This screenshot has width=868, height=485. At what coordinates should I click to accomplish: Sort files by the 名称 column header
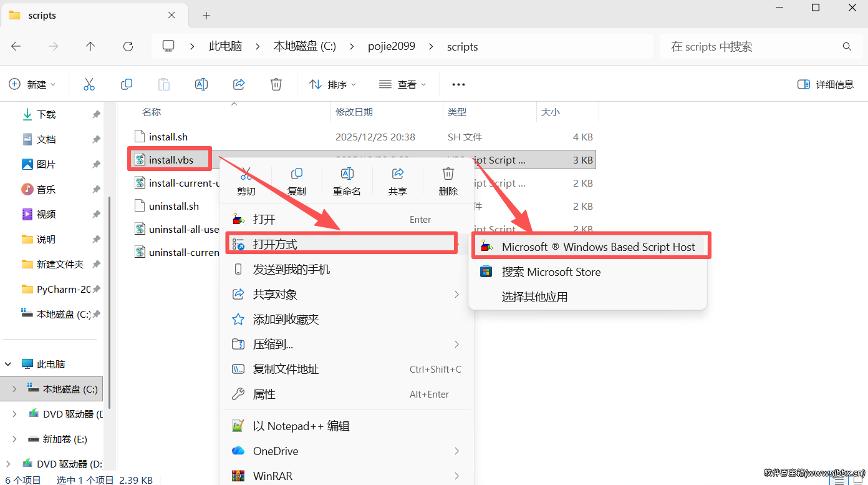[x=152, y=112]
